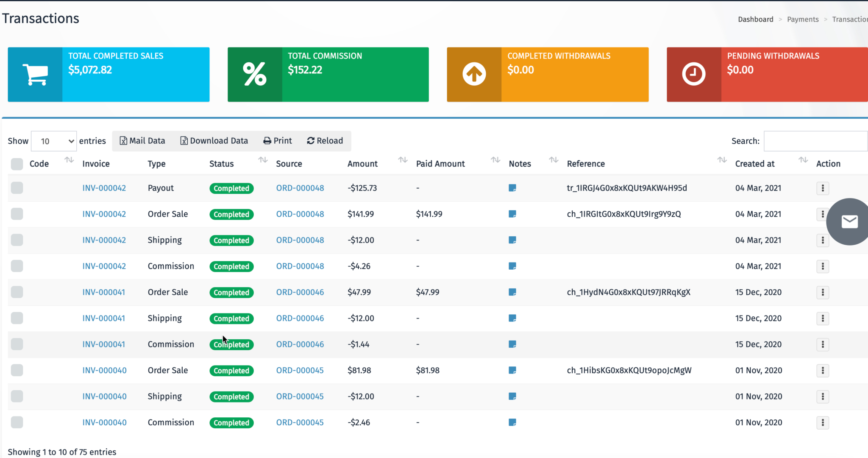Sort the table by Status column
Screen dimensions: 868x458
(x=263, y=160)
